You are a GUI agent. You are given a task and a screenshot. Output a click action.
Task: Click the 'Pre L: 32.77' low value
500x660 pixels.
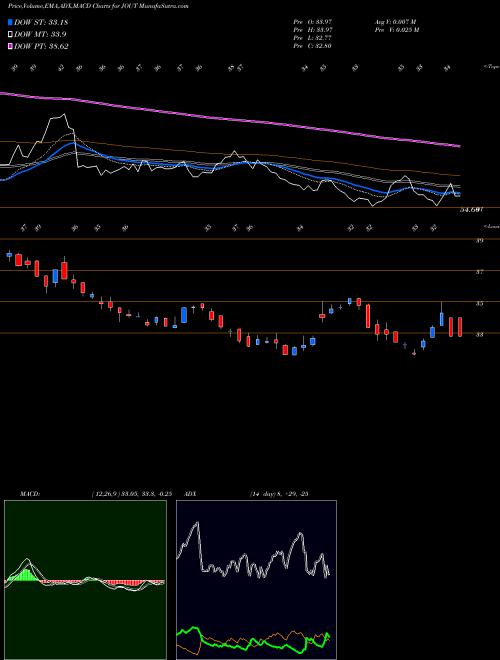[x=313, y=38]
